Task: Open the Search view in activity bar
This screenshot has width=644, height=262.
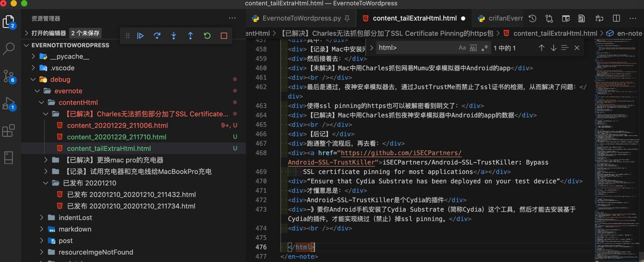Action: pyautogui.click(x=9, y=49)
